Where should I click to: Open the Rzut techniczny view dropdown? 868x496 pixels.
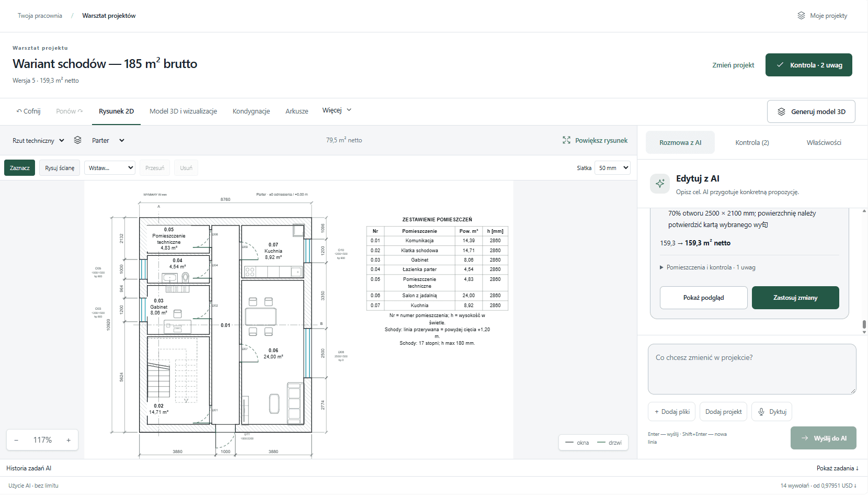coord(38,140)
